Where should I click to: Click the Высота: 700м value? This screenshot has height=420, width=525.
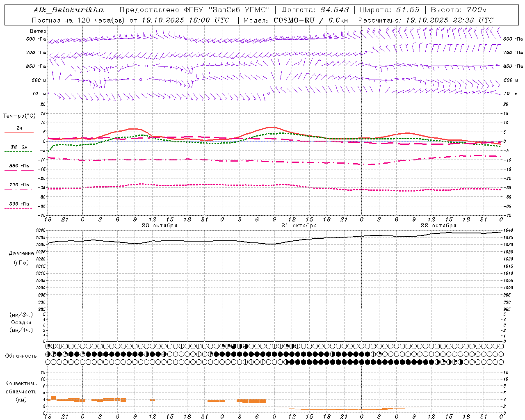tap(459, 10)
